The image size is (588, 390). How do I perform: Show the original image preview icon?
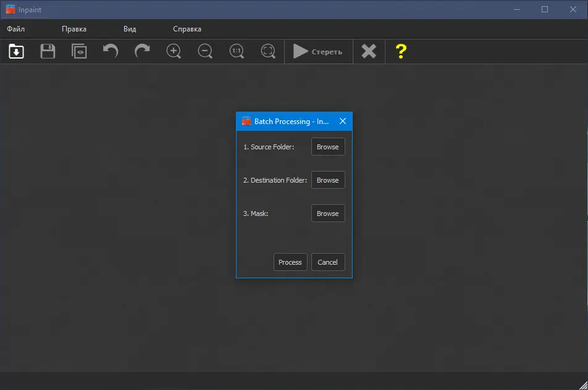[x=79, y=51]
